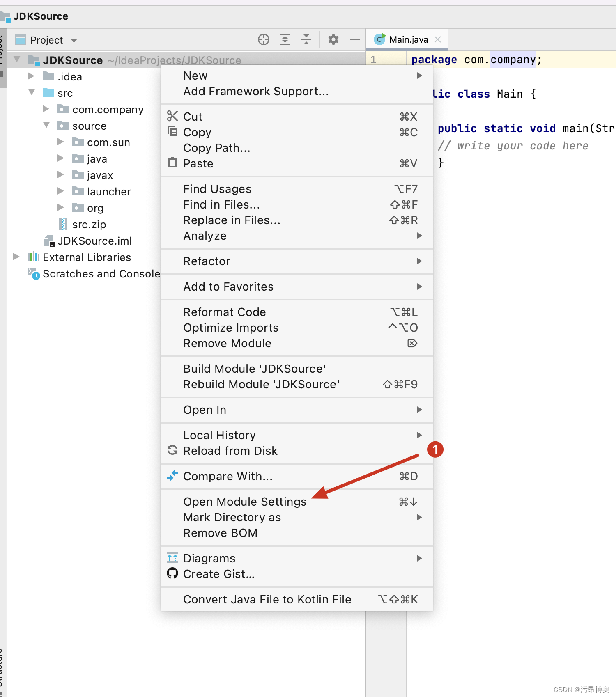
Task: Choose Reformat Code
Action: pos(297,312)
